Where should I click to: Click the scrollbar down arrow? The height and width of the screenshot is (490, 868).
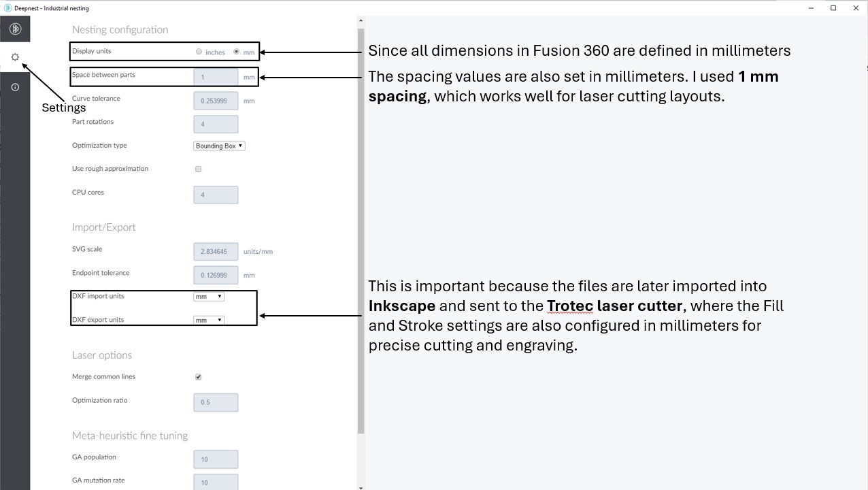pyautogui.click(x=361, y=486)
